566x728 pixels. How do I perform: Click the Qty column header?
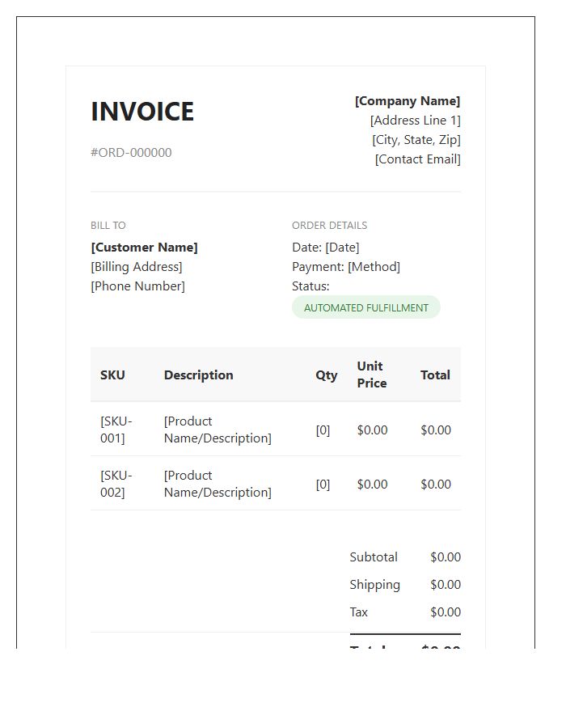(x=326, y=375)
